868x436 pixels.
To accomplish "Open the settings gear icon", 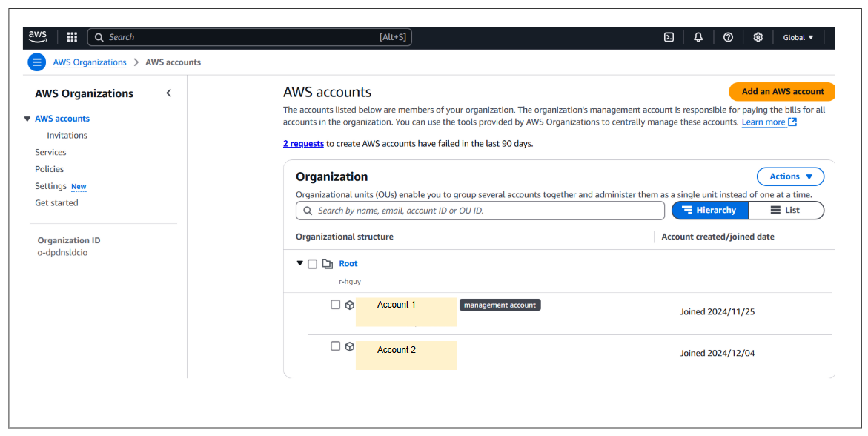I will (758, 36).
